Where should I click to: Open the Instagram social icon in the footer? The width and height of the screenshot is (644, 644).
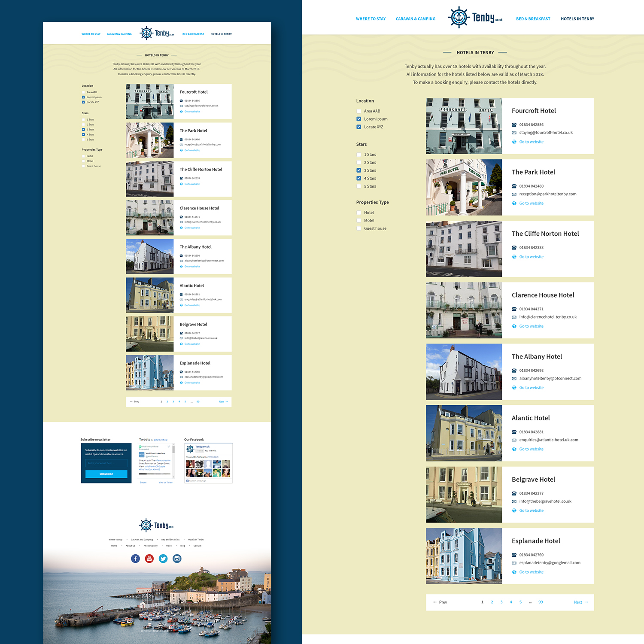177,559
